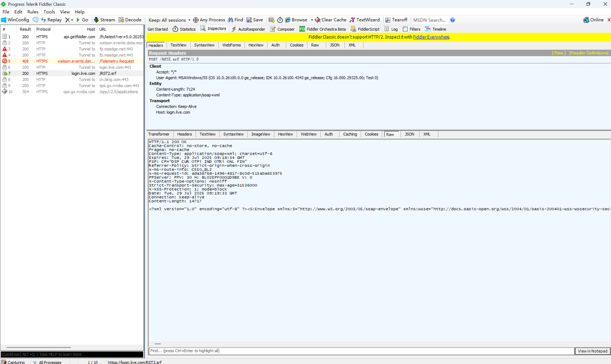Image resolution: width=611 pixels, height=364 pixels.
Task: Select the response ImageView tab
Action: [261, 134]
